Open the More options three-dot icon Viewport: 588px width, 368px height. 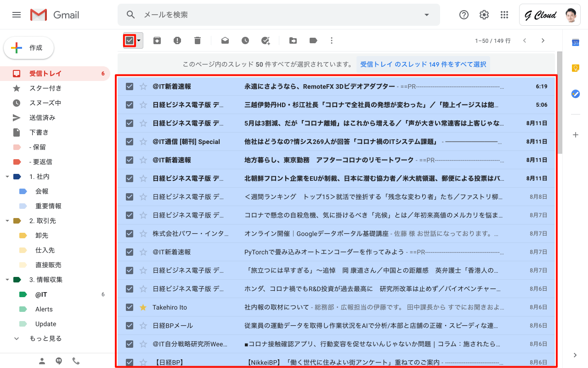[x=332, y=40]
